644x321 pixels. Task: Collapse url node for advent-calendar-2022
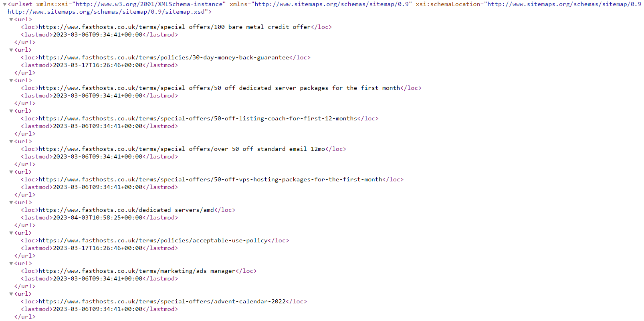11,294
